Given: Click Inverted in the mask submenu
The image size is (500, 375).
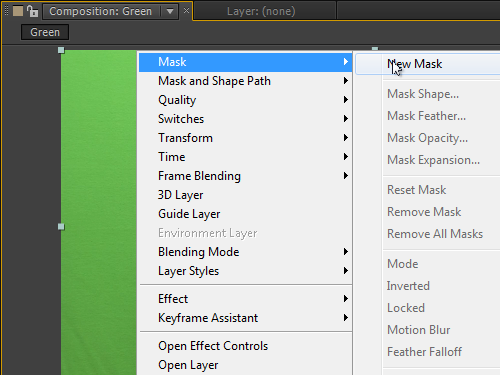Looking at the screenshot, I should pyautogui.click(x=408, y=286).
